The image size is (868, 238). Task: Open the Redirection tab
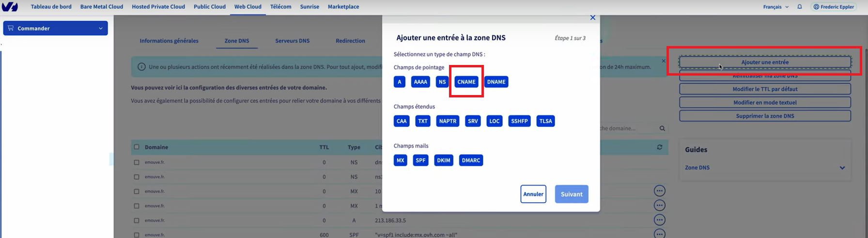tap(350, 41)
